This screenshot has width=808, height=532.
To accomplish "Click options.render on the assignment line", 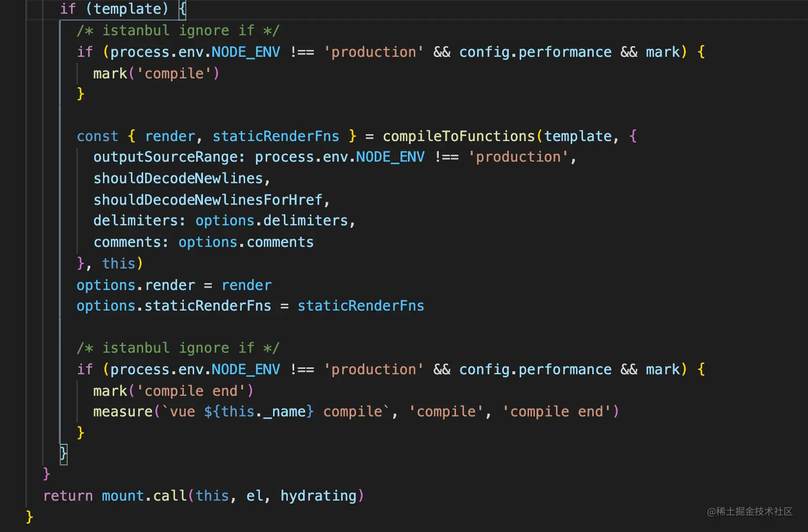I will [x=136, y=285].
